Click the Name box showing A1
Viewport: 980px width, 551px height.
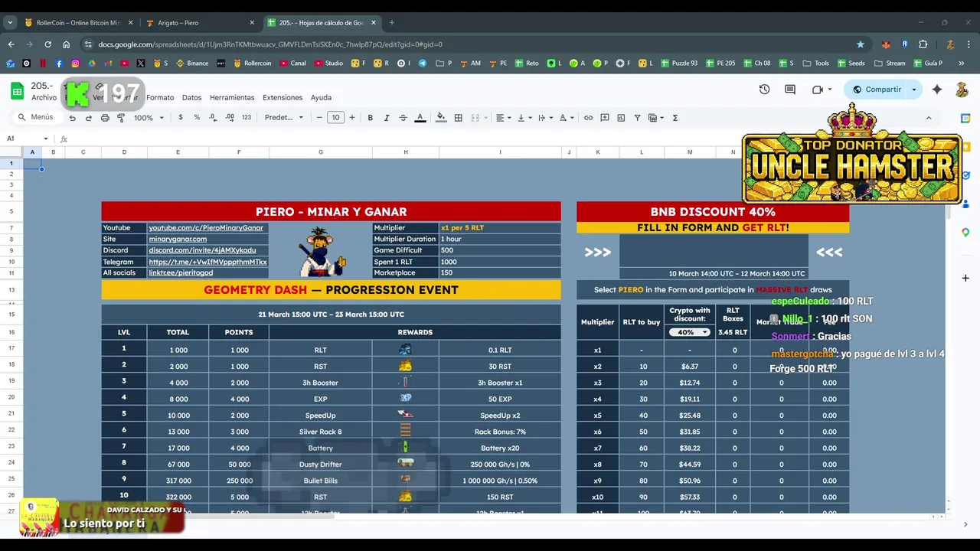[26, 139]
